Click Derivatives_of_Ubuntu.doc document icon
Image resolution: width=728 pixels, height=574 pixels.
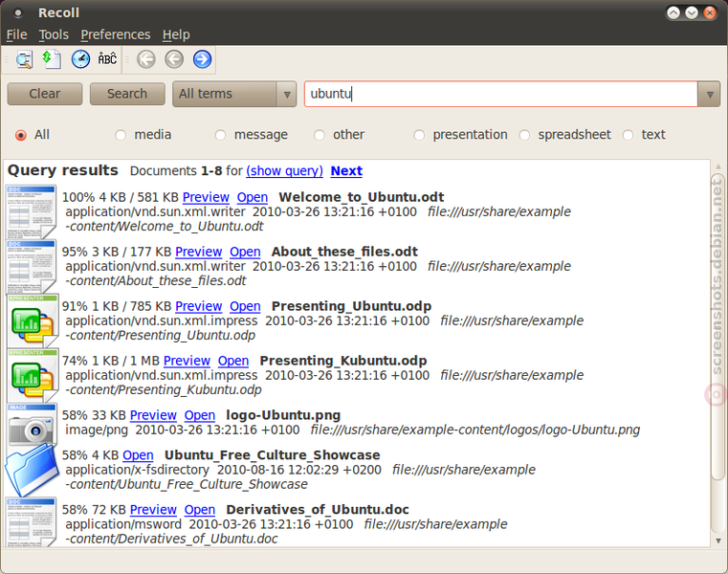[32, 522]
